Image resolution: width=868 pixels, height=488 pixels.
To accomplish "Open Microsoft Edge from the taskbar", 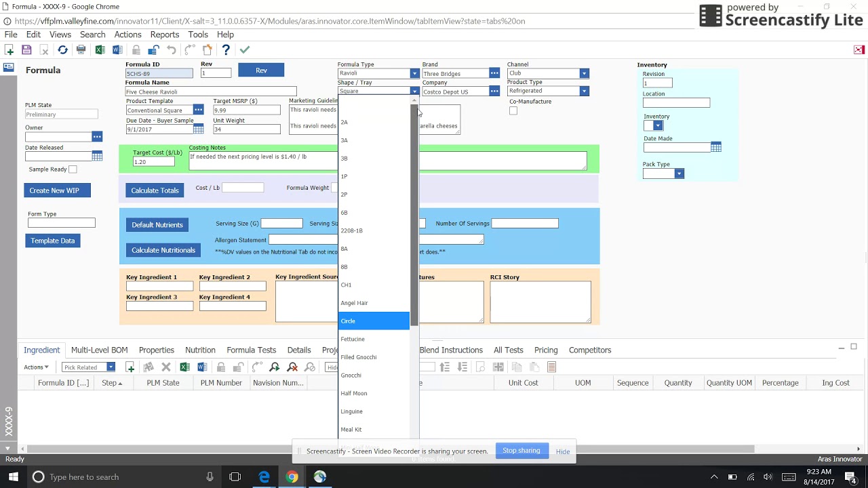I will click(x=264, y=477).
